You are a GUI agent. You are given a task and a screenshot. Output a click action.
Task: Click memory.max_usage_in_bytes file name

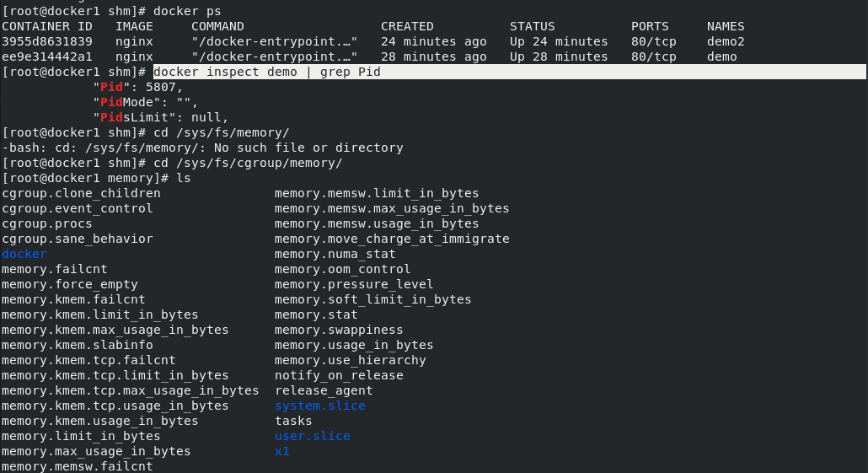coord(96,451)
